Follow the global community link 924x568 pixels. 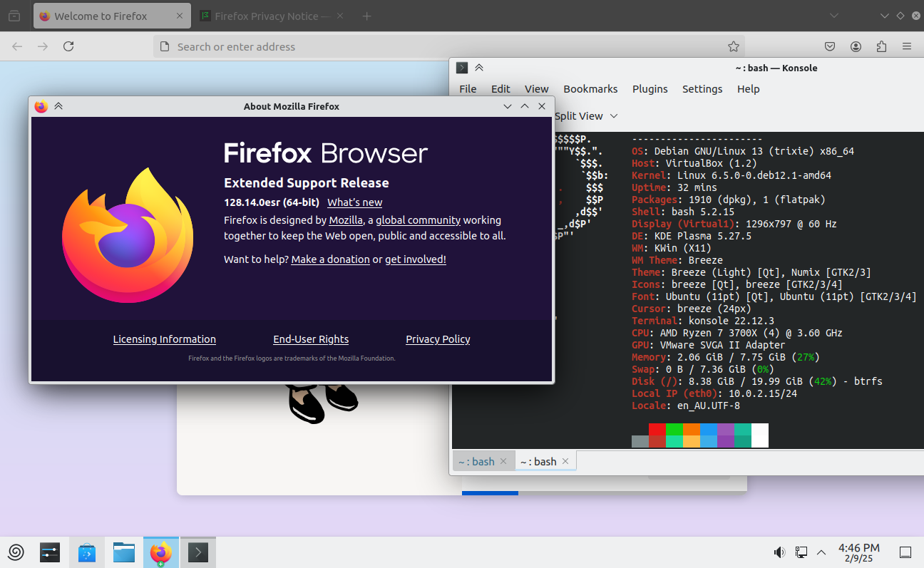(x=419, y=220)
